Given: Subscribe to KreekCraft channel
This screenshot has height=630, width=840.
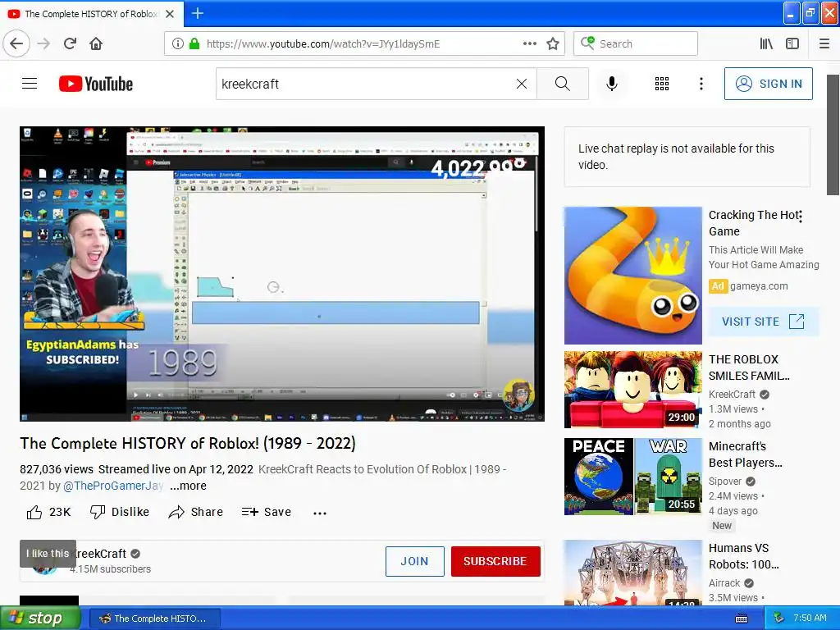Looking at the screenshot, I should click(x=495, y=561).
